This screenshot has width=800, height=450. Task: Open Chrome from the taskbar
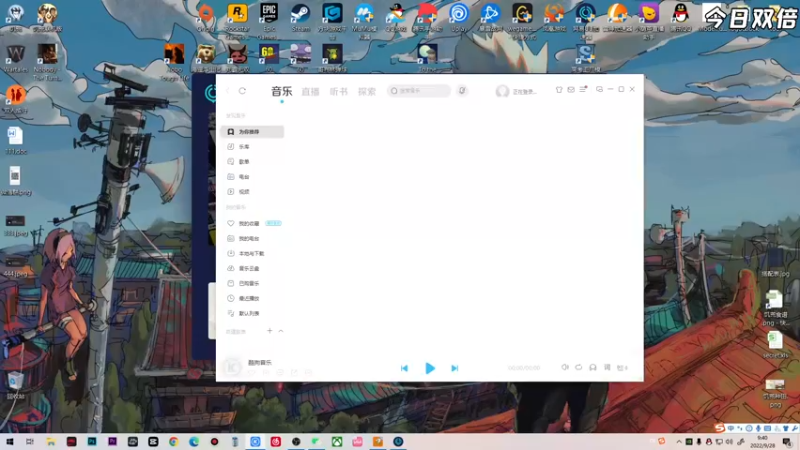173,442
